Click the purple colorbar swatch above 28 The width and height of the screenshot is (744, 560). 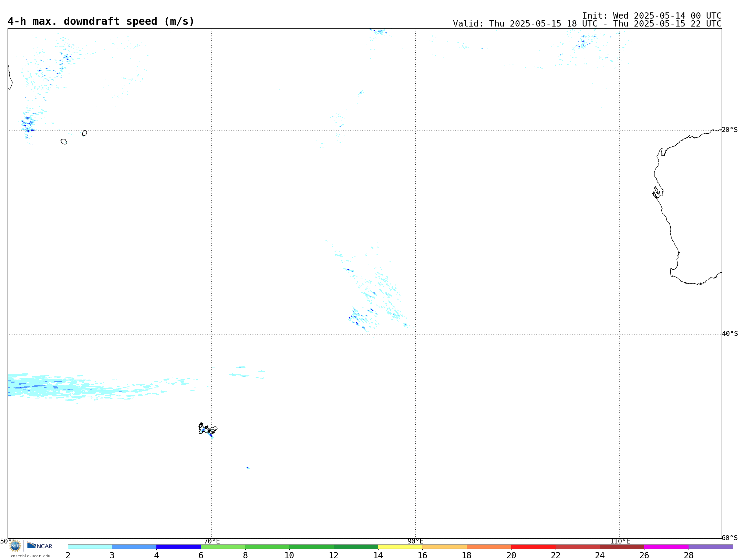[711, 547]
